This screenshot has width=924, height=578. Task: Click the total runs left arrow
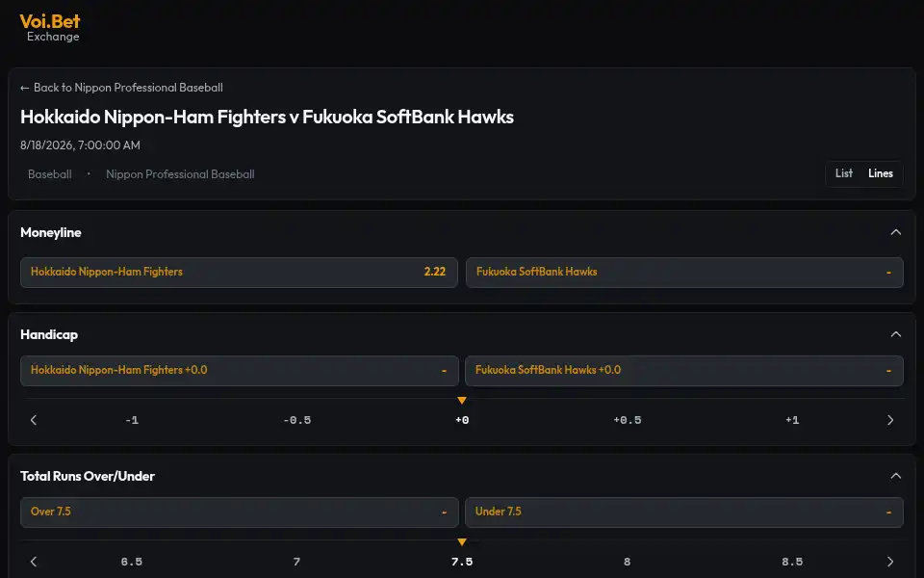(x=34, y=562)
